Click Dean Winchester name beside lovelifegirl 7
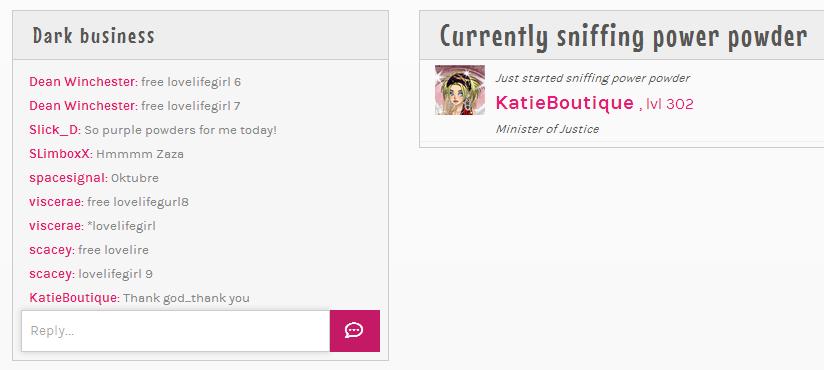The height and width of the screenshot is (370, 824). point(82,106)
